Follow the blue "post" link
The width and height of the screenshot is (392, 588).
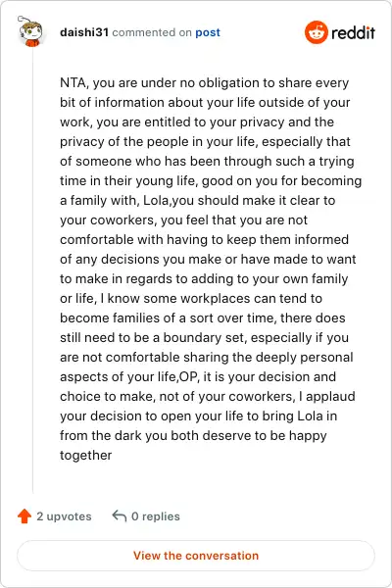coord(208,32)
